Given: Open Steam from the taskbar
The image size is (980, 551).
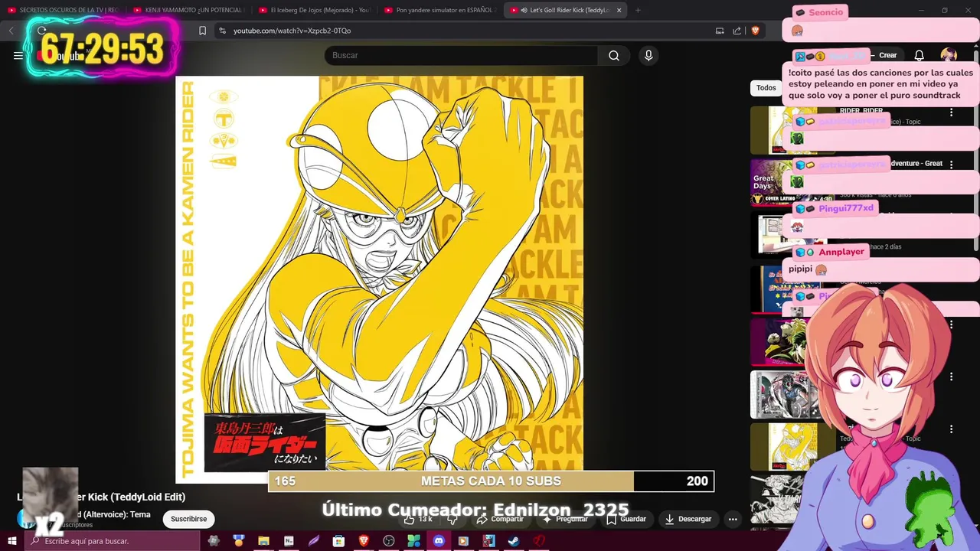Looking at the screenshot, I should [514, 541].
